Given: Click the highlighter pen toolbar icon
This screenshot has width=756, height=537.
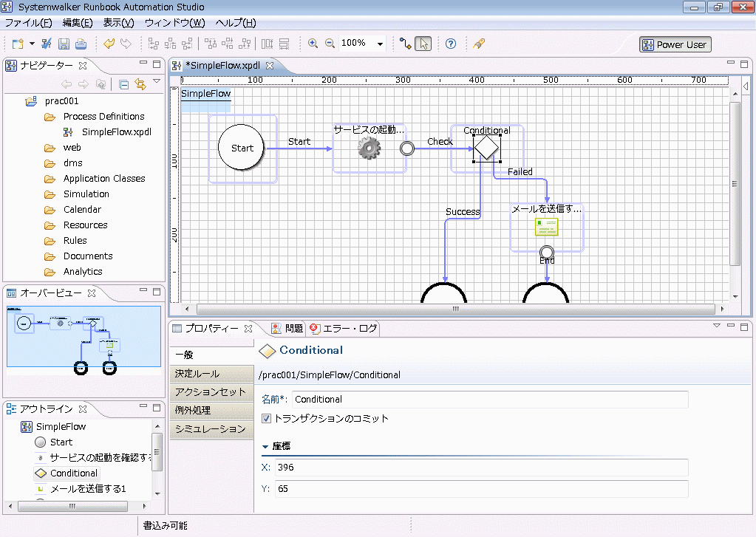Looking at the screenshot, I should click(x=479, y=44).
